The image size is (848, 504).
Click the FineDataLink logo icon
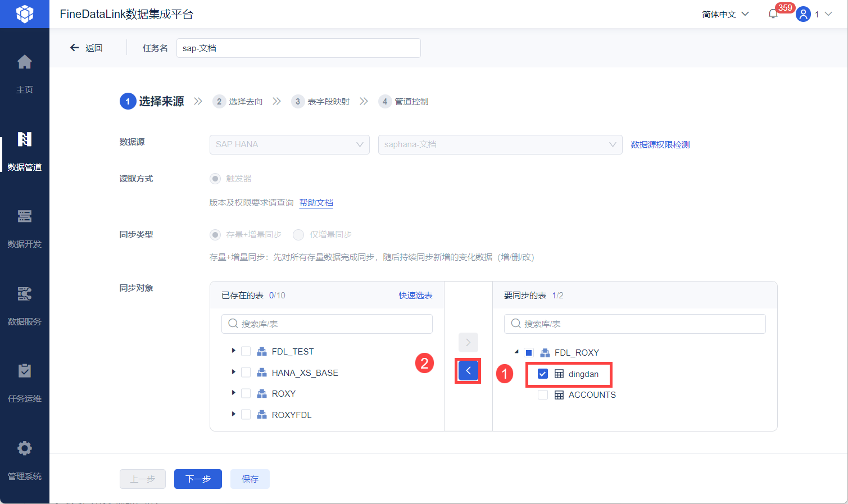pyautogui.click(x=25, y=14)
